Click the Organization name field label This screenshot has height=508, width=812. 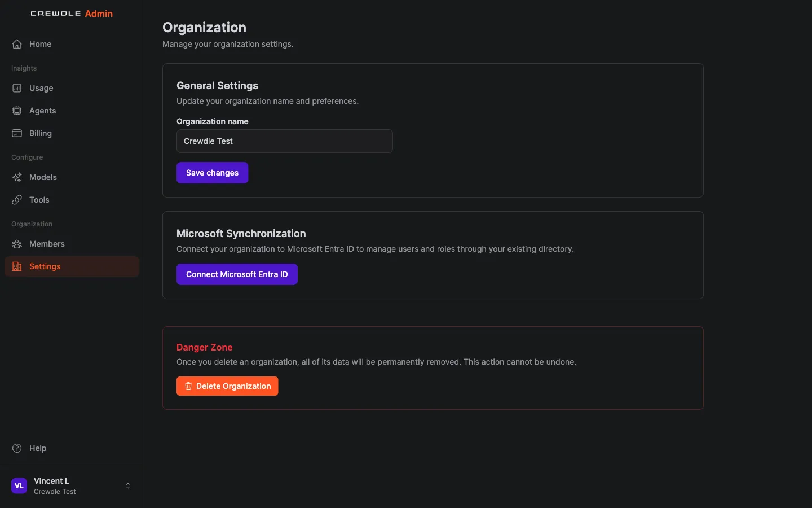click(213, 121)
